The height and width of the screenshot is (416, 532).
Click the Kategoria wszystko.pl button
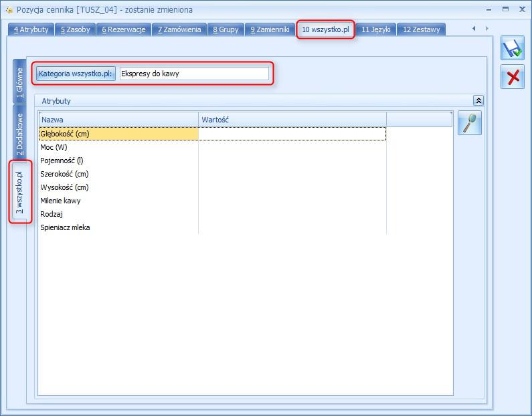tap(76, 74)
